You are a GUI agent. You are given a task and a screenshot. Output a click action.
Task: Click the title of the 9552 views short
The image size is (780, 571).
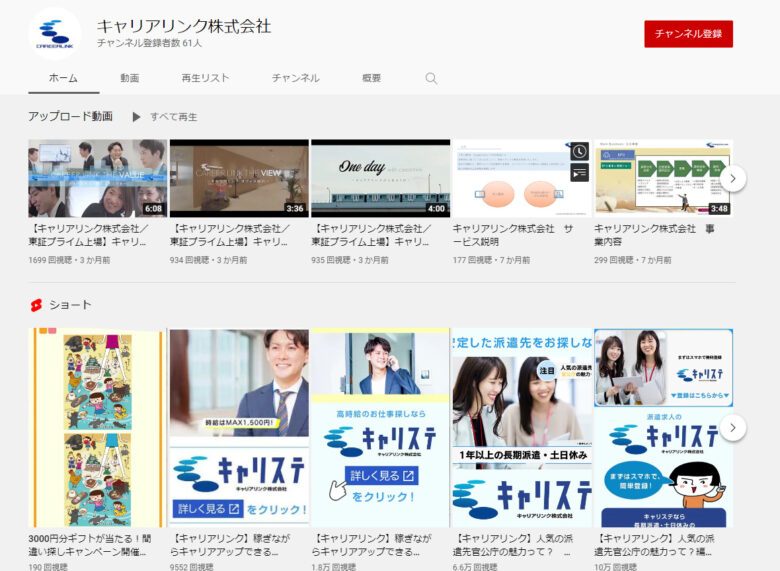[230, 545]
